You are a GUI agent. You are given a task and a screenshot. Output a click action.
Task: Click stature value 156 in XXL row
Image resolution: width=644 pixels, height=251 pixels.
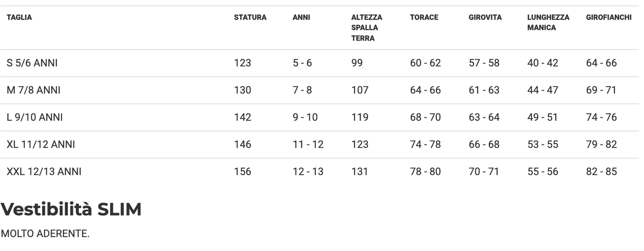coord(242,172)
